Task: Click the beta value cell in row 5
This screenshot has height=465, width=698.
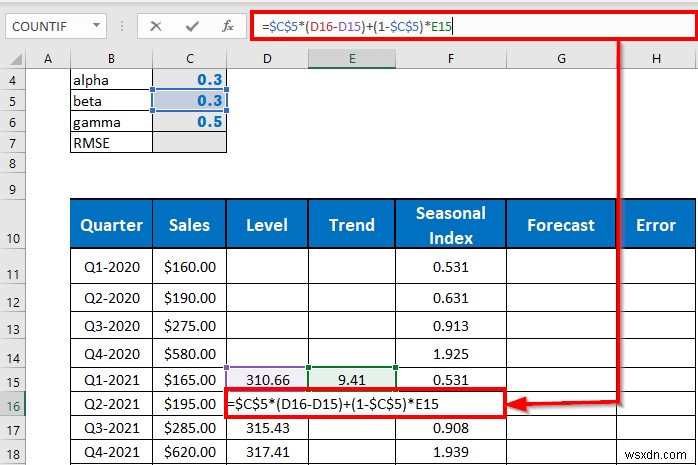Action: (190, 101)
